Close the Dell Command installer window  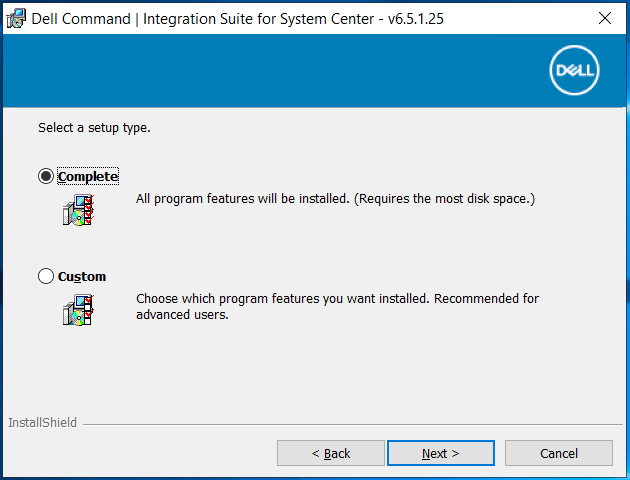click(604, 18)
